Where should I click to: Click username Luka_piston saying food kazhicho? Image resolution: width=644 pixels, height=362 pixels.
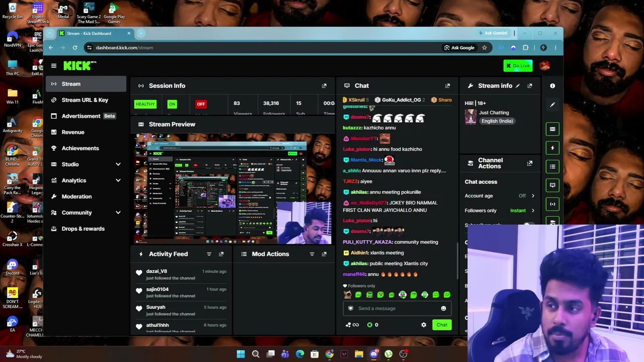tap(357, 149)
